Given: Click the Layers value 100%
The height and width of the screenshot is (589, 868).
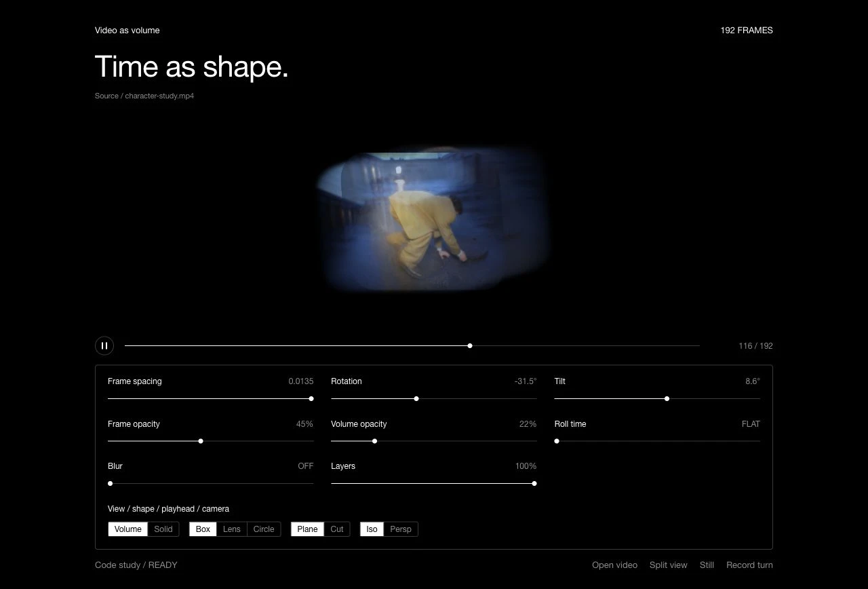Looking at the screenshot, I should tap(526, 466).
